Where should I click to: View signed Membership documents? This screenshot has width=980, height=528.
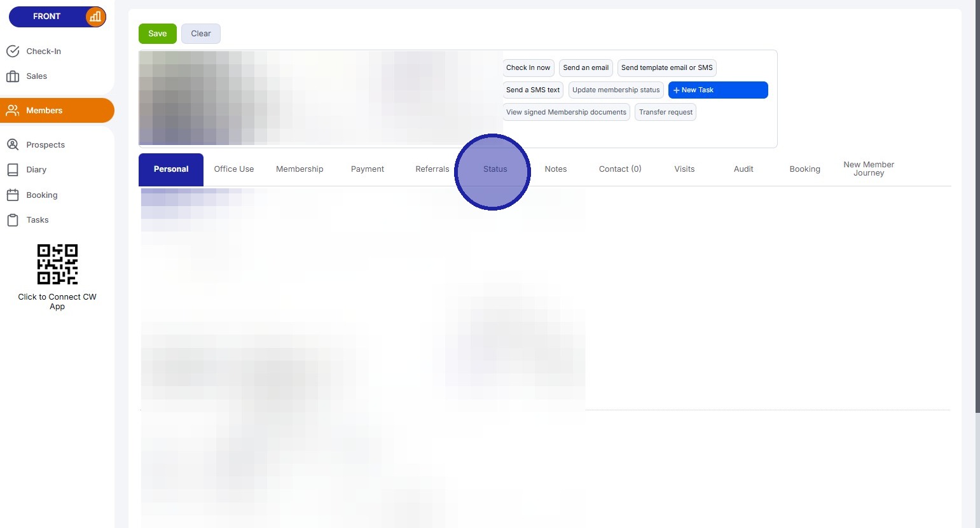coord(566,113)
